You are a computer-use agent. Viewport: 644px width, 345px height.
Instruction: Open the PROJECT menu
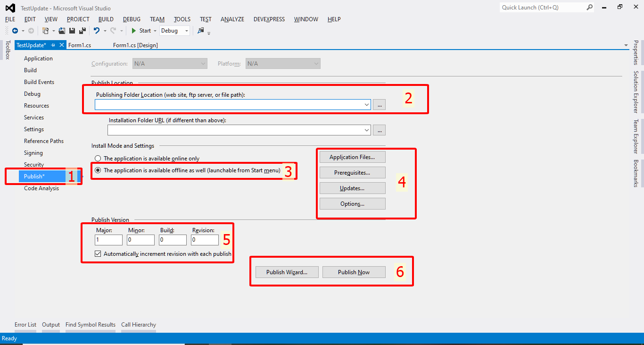(x=78, y=19)
